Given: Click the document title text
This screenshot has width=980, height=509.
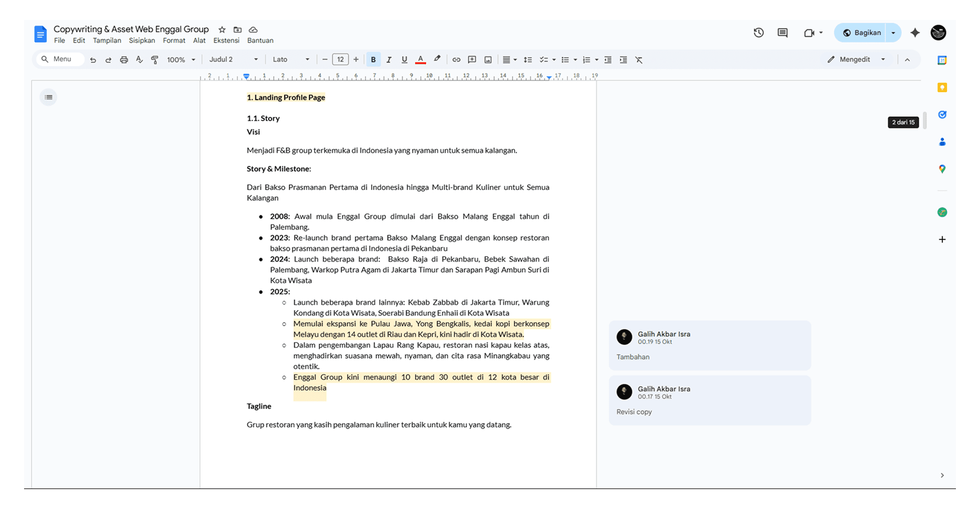Looking at the screenshot, I should [131, 29].
